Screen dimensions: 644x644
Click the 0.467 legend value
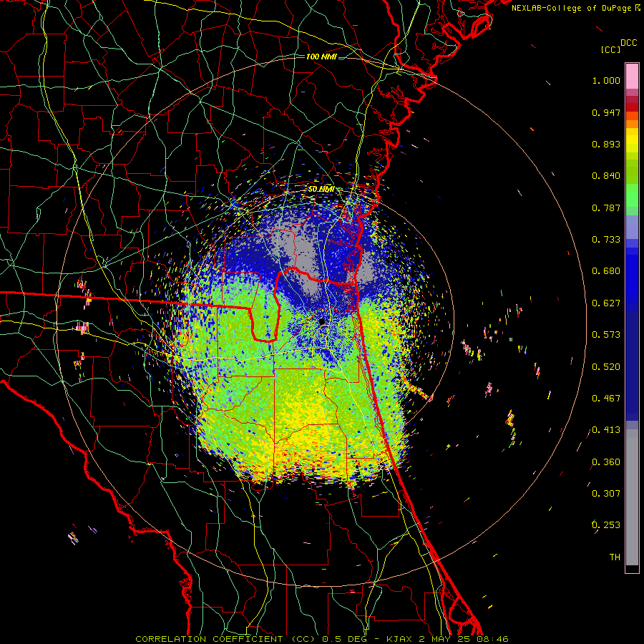point(606,399)
